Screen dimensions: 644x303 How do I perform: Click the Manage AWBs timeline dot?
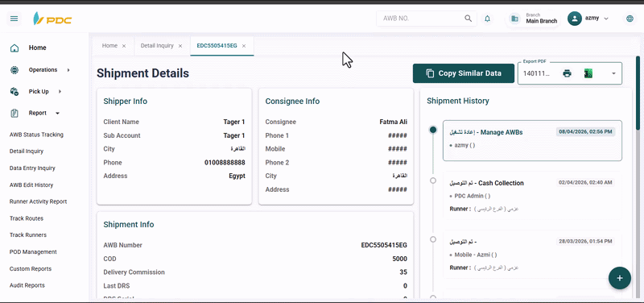tap(433, 130)
